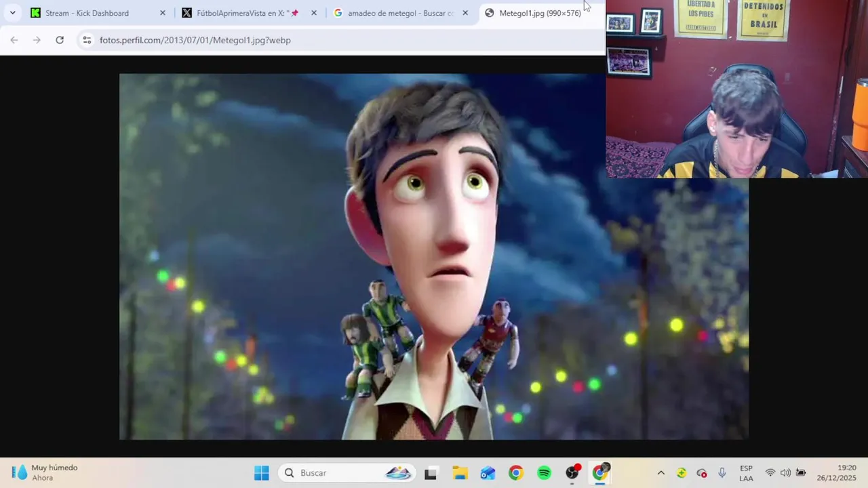
Task: Open first Google Chrome taskbar icon
Action: [x=516, y=473]
